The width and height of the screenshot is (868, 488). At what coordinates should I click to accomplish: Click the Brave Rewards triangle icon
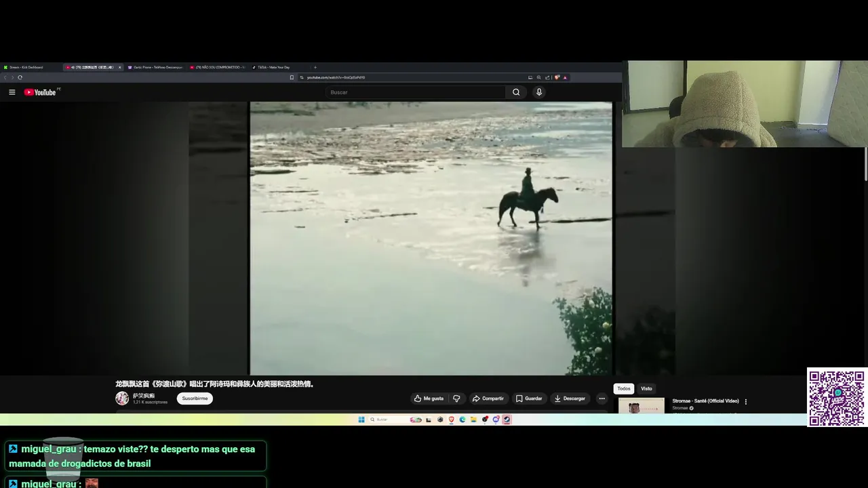click(x=565, y=77)
